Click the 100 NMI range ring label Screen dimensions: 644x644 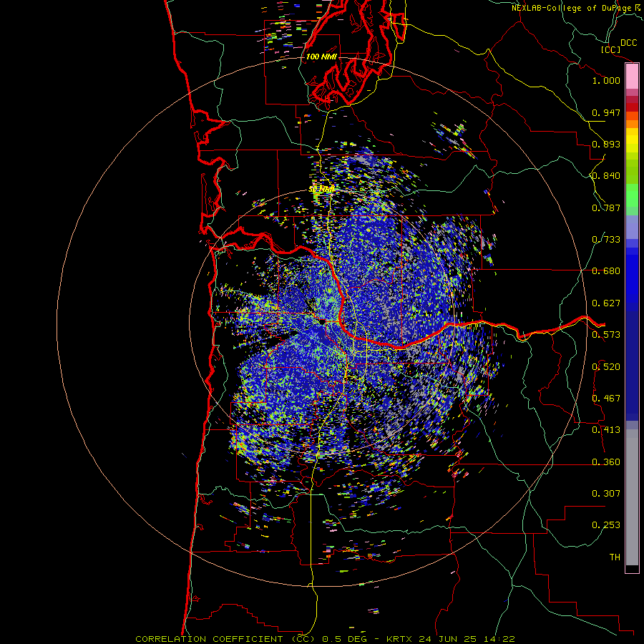(x=321, y=57)
